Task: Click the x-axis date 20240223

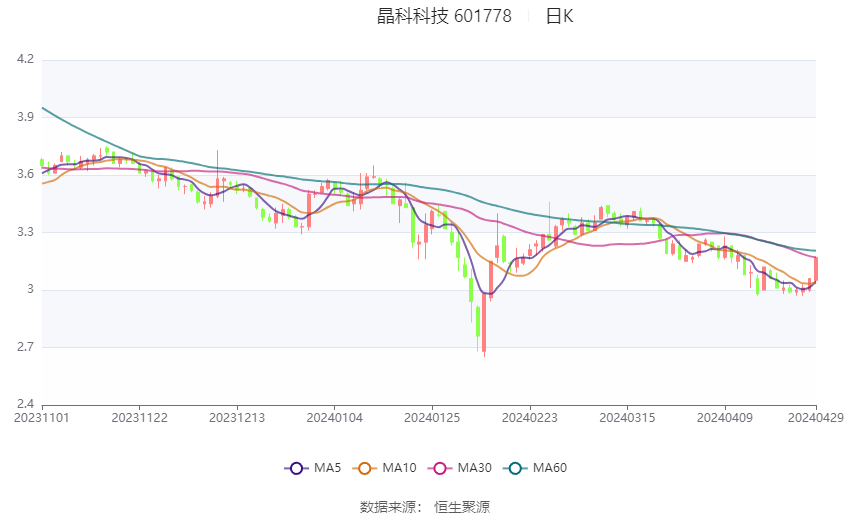Action: [530, 418]
